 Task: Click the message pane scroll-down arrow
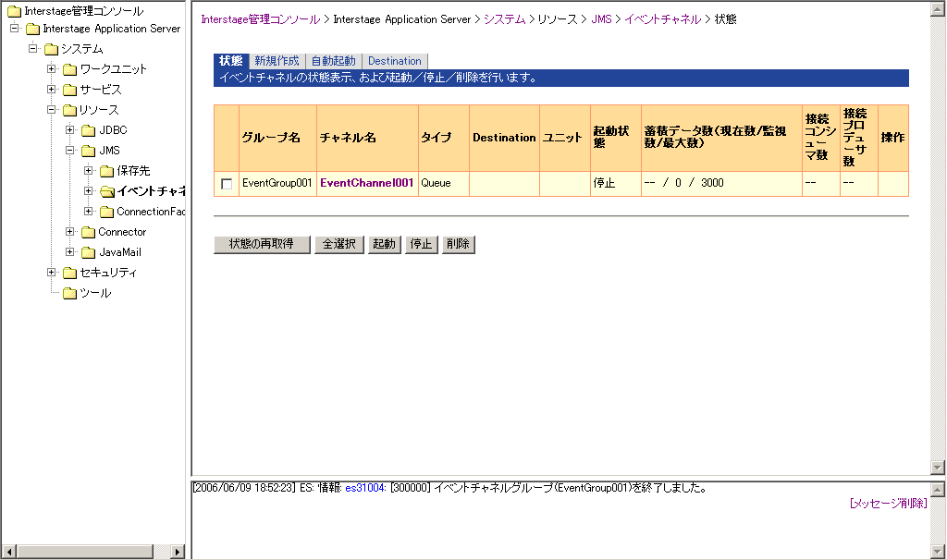click(x=938, y=551)
